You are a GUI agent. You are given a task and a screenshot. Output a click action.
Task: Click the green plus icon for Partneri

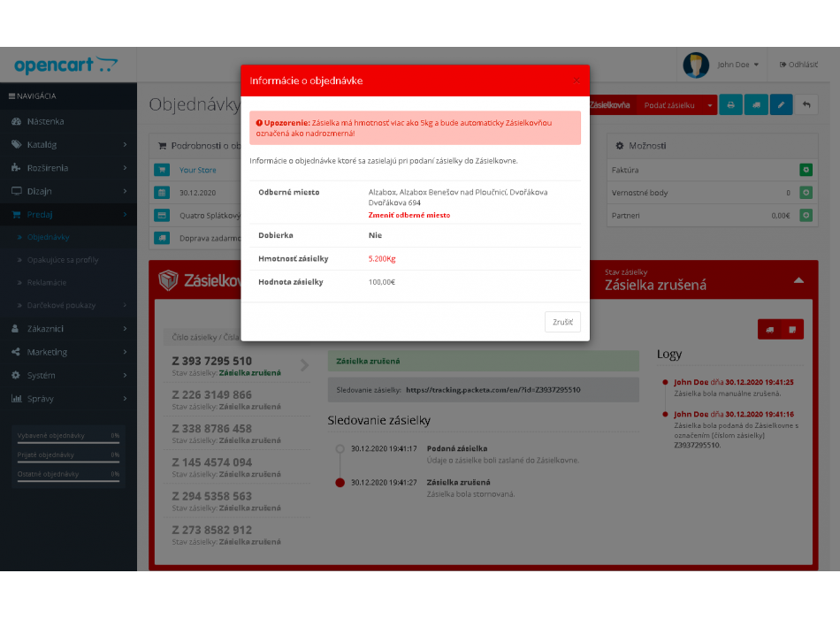click(x=806, y=216)
